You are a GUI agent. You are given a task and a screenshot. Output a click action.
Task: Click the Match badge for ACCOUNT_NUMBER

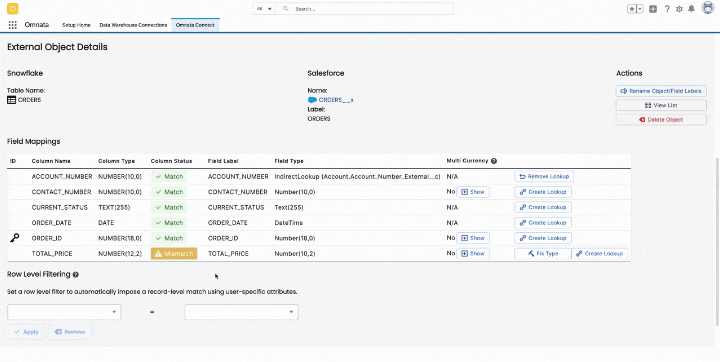169,176
